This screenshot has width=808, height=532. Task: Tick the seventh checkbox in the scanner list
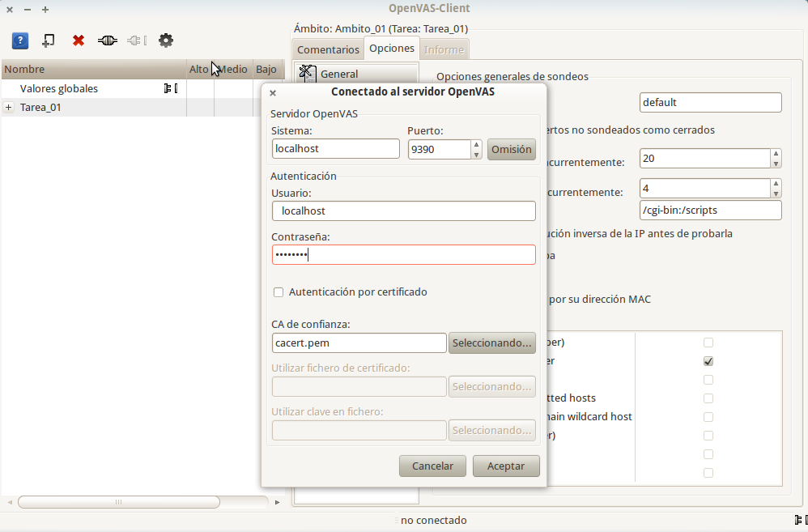[x=708, y=454]
